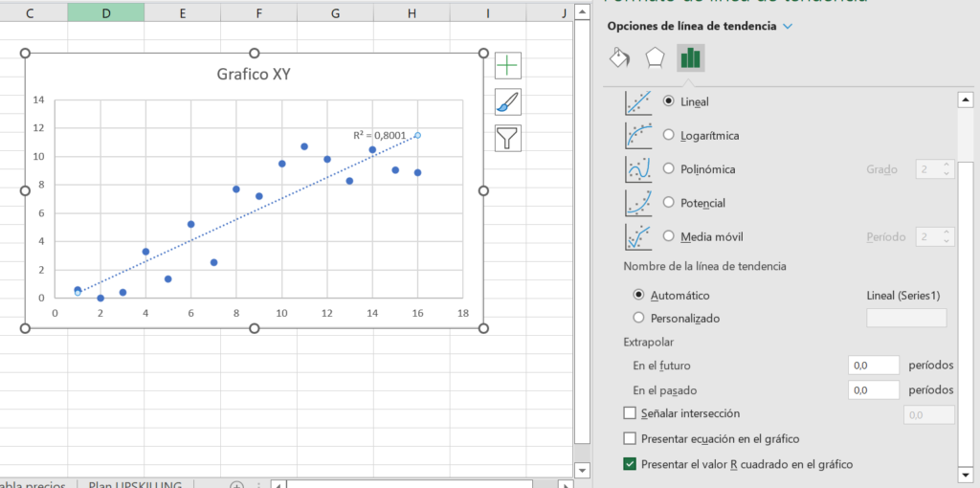Click the bottom-right chart corner handle

click(x=483, y=328)
